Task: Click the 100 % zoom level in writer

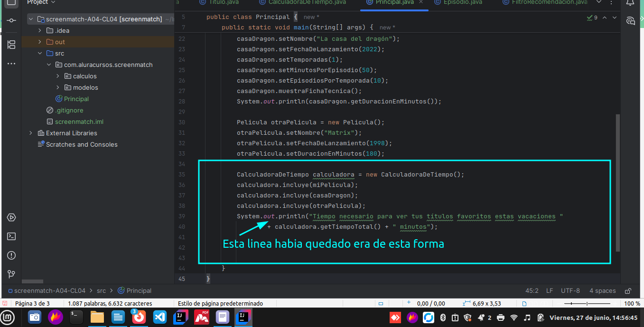Action: [x=632, y=303]
